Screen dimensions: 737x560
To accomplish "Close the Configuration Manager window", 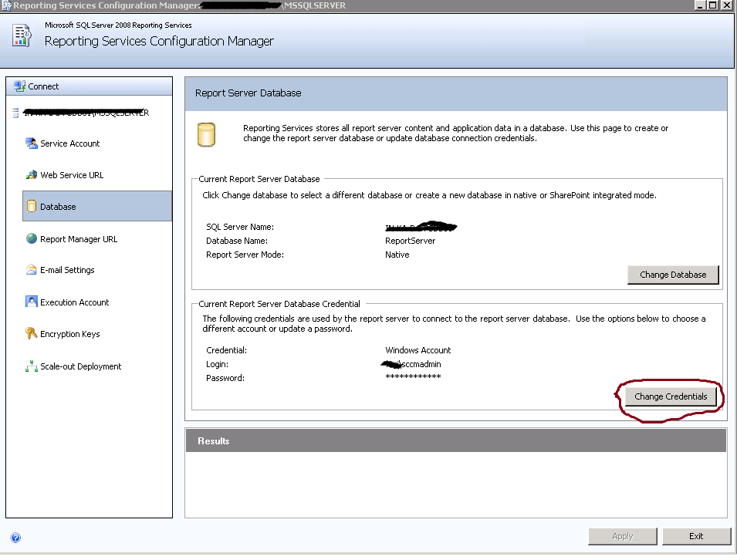I will [726, 5].
